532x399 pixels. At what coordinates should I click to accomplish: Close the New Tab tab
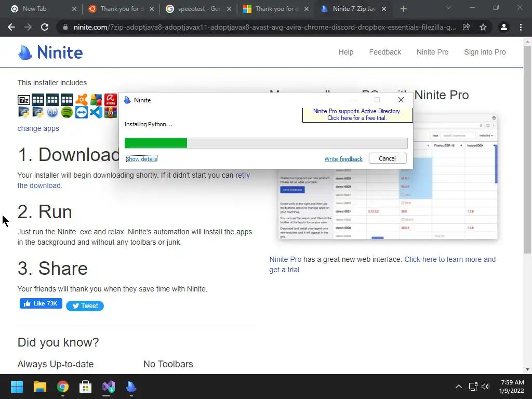tap(74, 9)
